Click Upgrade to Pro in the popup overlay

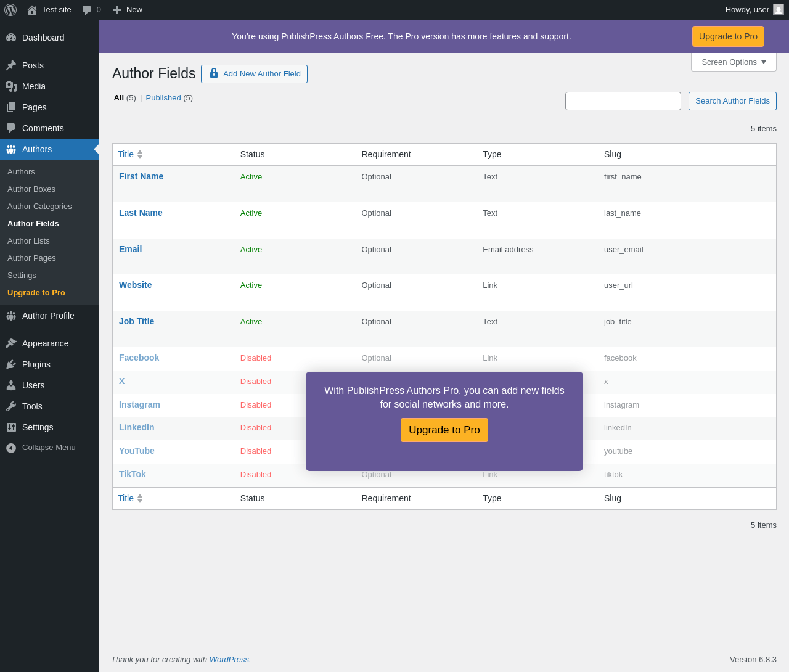coord(444,430)
